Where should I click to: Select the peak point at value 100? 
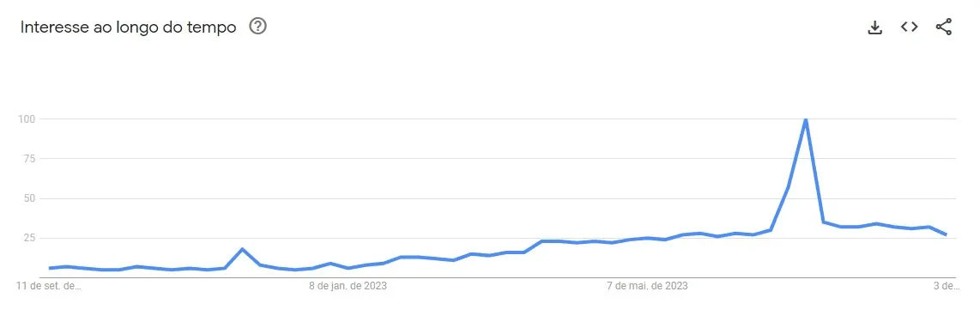[806, 118]
